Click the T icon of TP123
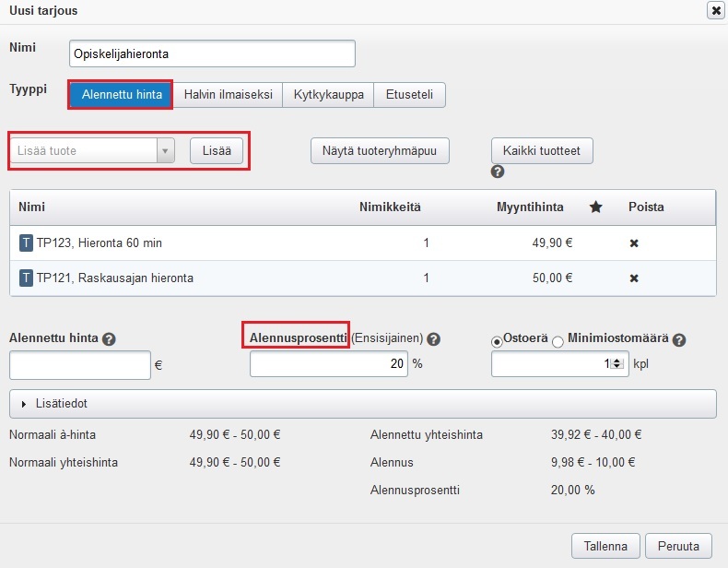 [26, 243]
